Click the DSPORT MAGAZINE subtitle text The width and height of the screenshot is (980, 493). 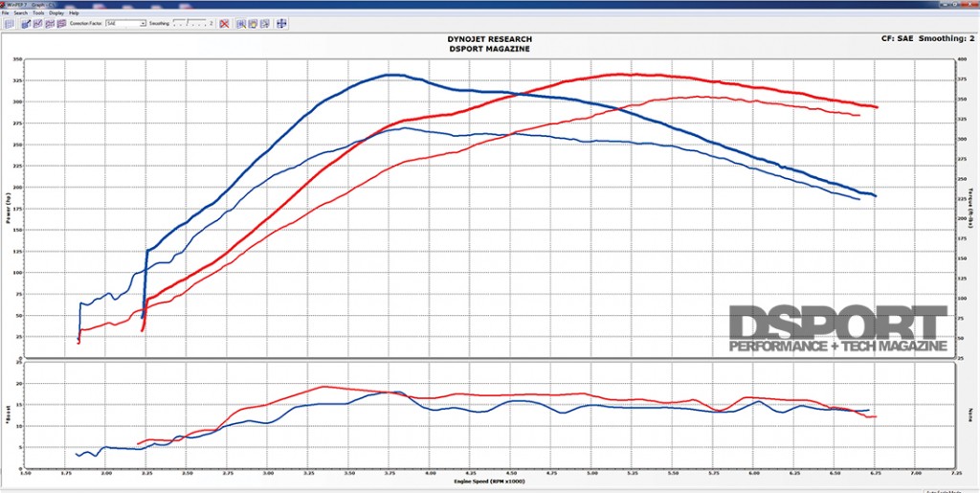click(490, 49)
